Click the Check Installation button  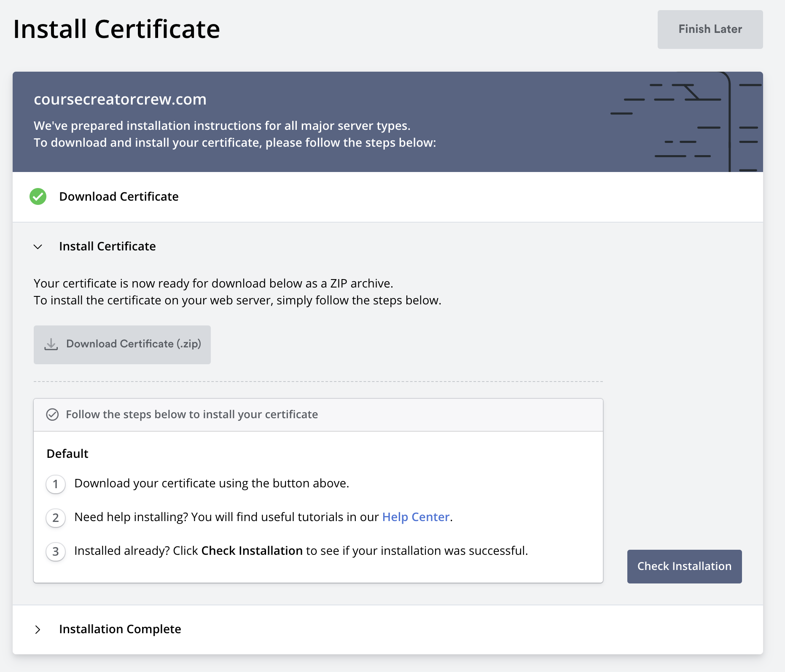pos(684,566)
